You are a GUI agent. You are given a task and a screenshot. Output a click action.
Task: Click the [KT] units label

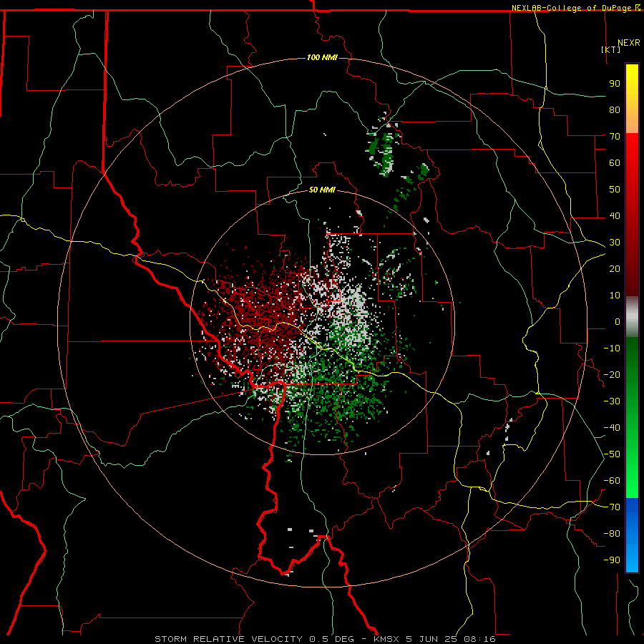coord(611,49)
